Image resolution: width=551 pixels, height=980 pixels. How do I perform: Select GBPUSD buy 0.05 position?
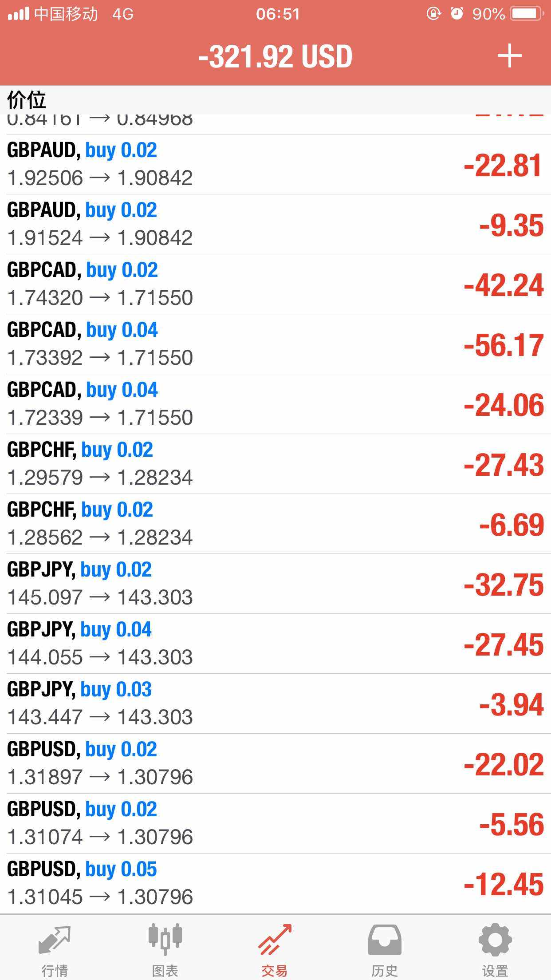click(x=275, y=883)
